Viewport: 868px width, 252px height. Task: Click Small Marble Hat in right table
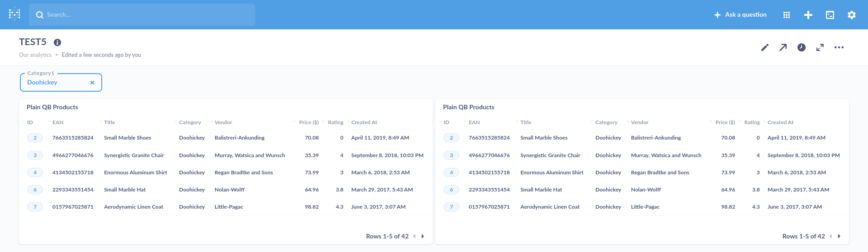541,190
